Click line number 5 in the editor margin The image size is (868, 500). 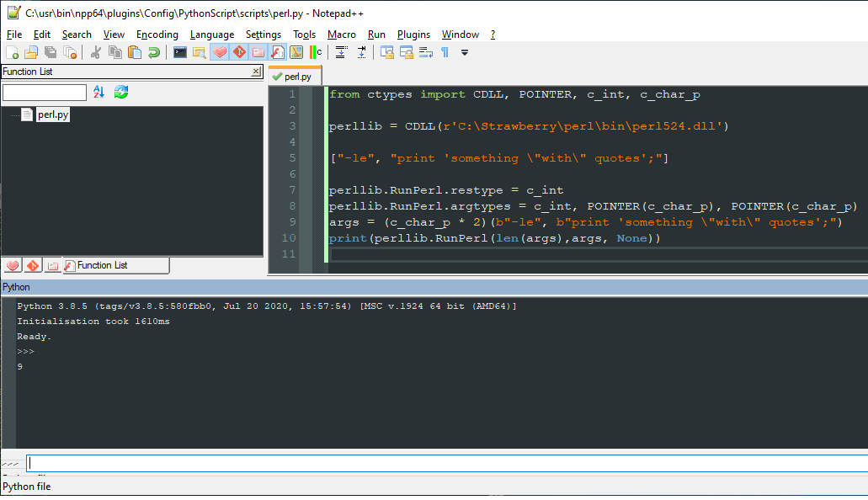click(x=292, y=158)
